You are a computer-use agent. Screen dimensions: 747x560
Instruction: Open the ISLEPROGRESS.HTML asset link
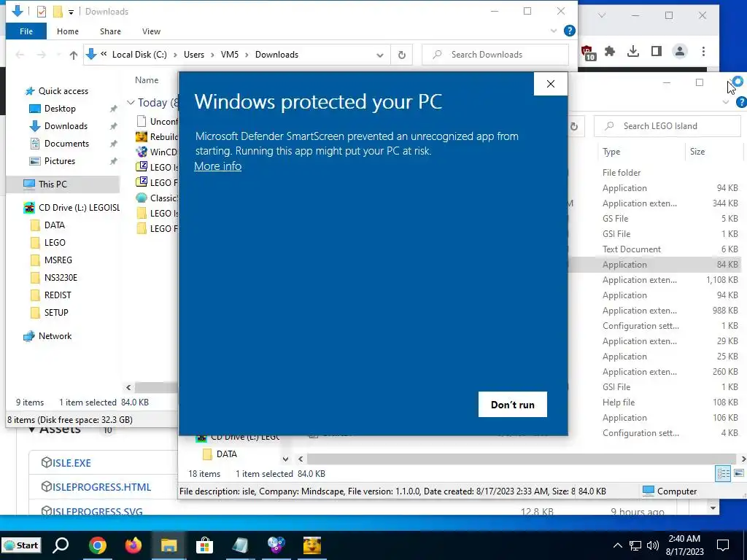pos(101,487)
